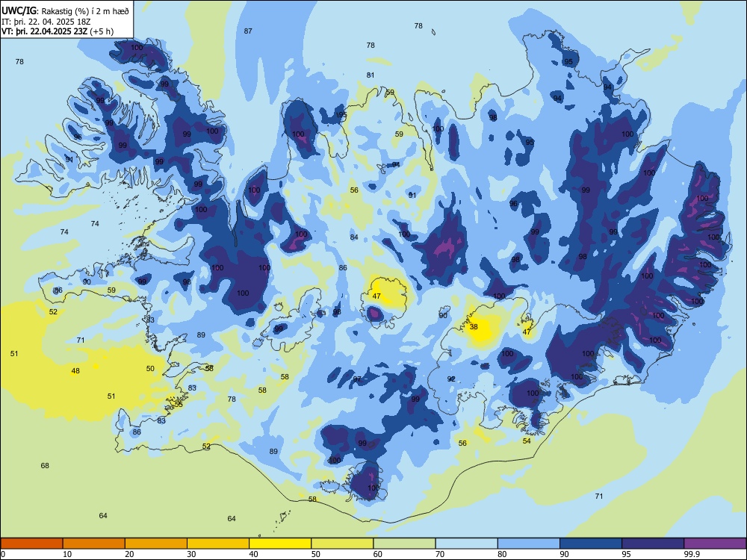Image resolution: width=747 pixels, height=560 pixels.
Task: Click the pale yellow 50–60 legend swatch
Action: [342, 544]
